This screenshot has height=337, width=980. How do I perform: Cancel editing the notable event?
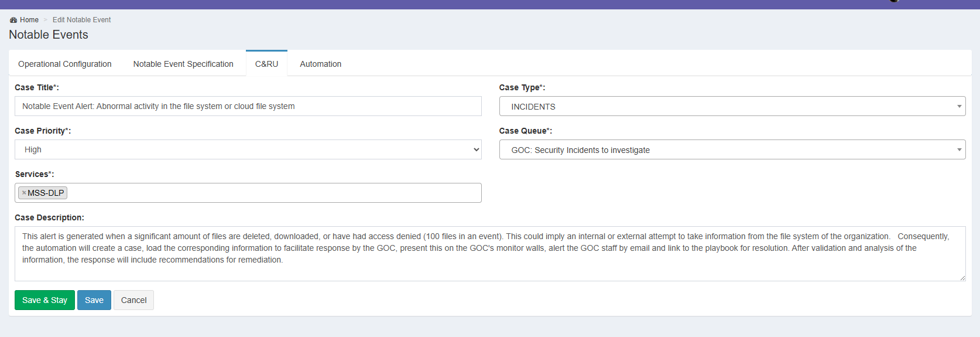[x=133, y=300]
